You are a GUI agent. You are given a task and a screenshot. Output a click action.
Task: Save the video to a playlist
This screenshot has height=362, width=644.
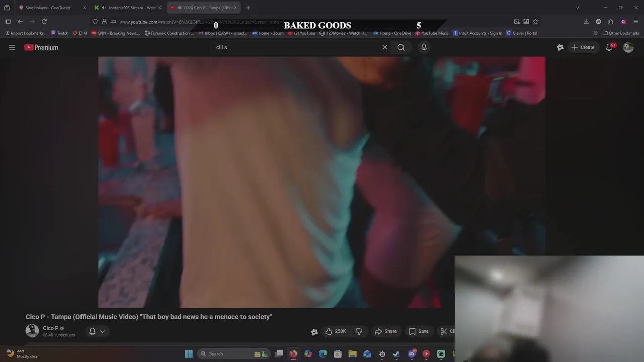point(419,331)
